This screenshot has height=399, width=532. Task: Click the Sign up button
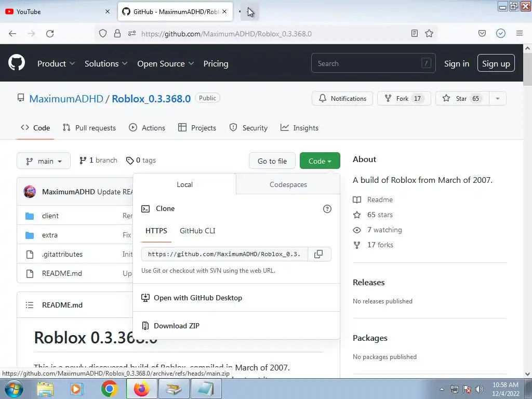496,63
